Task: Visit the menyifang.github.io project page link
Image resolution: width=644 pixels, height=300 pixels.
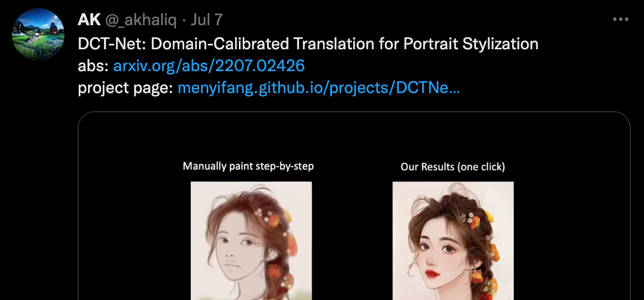Action: click(319, 88)
